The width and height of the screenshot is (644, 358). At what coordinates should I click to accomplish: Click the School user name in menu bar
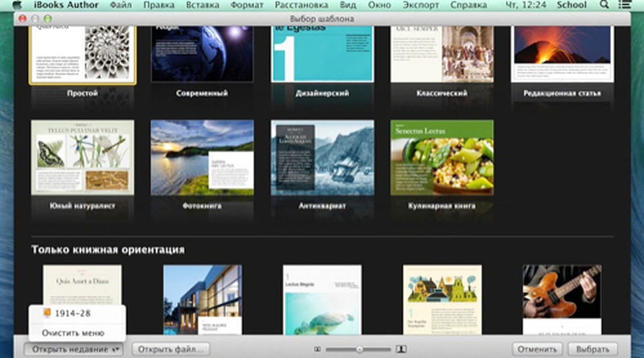572,5
